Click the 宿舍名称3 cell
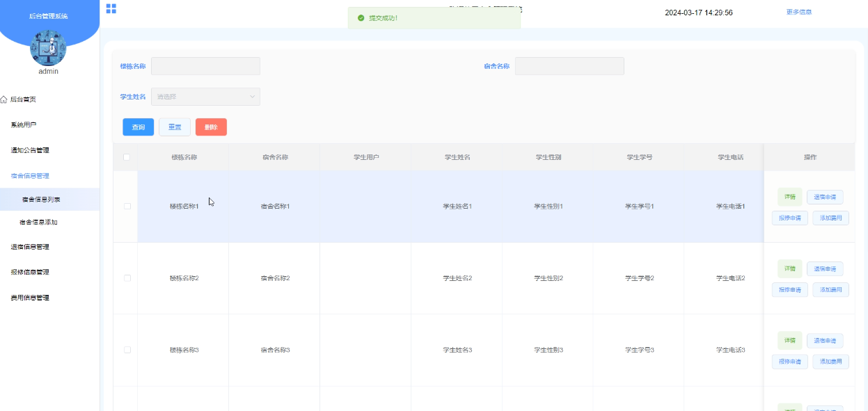This screenshot has width=868, height=411. coord(275,350)
